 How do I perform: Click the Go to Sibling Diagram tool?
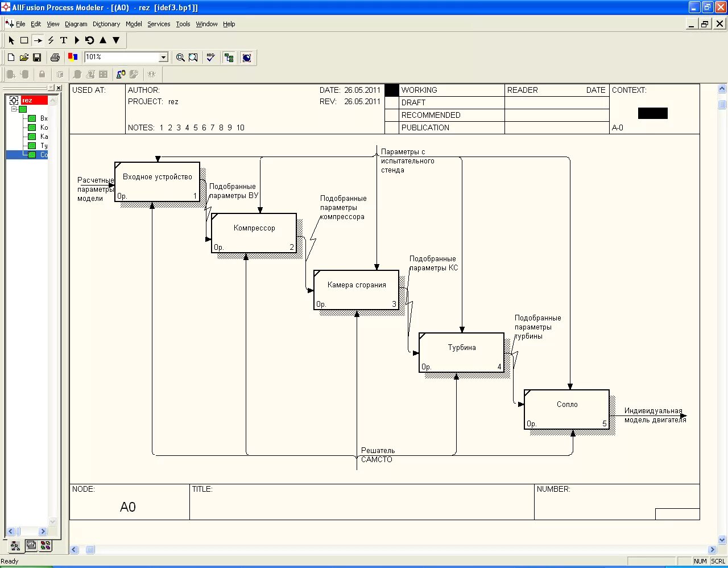(x=90, y=40)
